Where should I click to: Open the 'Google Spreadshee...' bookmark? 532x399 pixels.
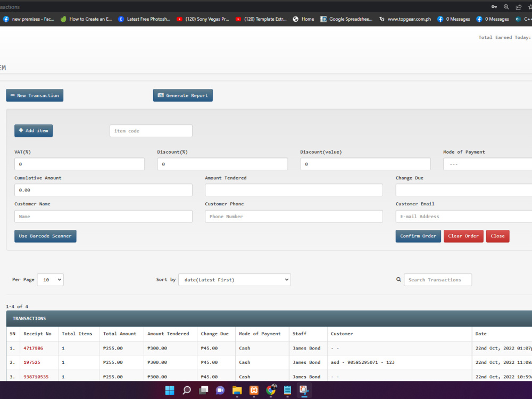(x=346, y=19)
